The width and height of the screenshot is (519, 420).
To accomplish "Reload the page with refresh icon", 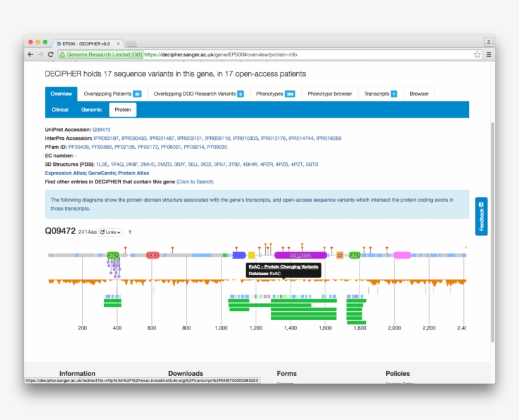I will click(51, 54).
